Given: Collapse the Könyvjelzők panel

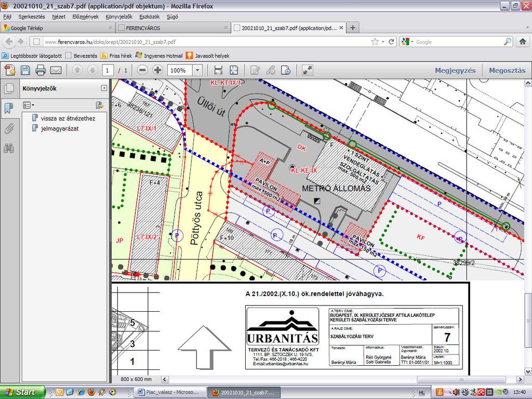Looking at the screenshot, I should (104, 88).
